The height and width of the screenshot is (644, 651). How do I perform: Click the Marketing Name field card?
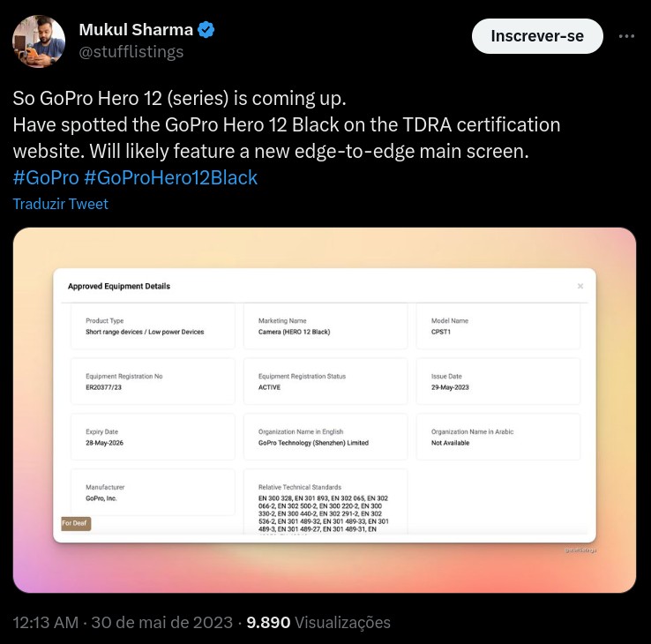325,326
